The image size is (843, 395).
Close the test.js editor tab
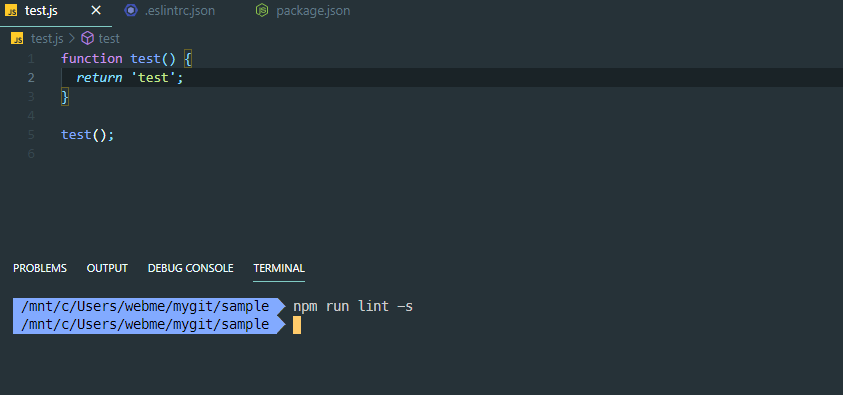pyautogui.click(x=96, y=10)
